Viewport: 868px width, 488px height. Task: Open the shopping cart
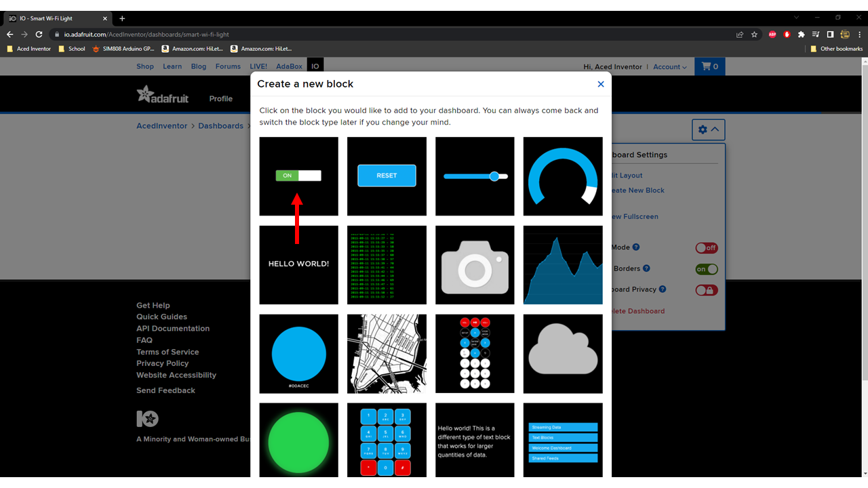tap(709, 66)
